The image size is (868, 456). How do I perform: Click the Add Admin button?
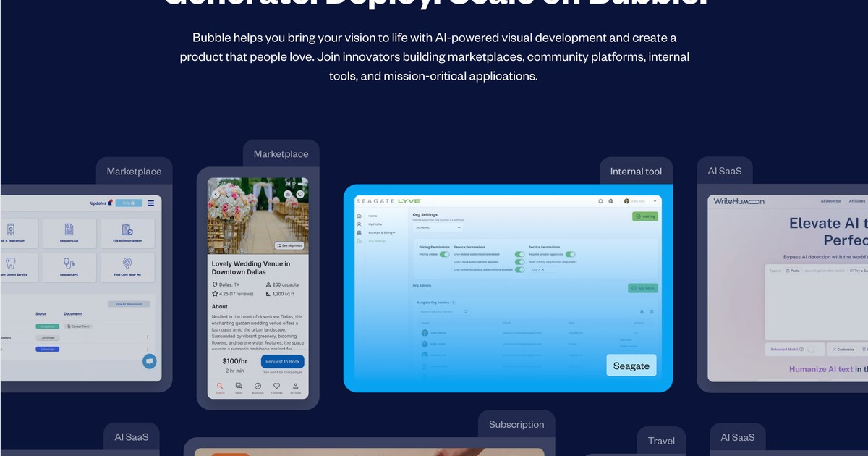[x=643, y=288]
